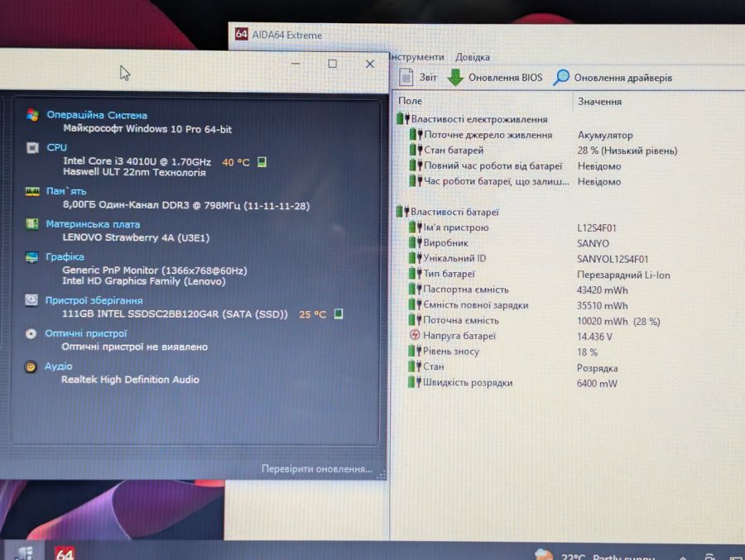Click the Графіка heading link
The height and width of the screenshot is (560, 745).
click(65, 256)
